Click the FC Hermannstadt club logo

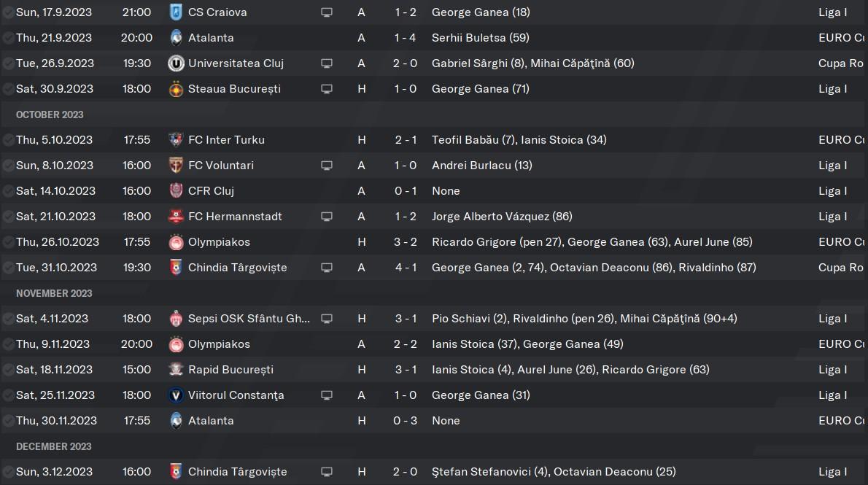click(176, 217)
